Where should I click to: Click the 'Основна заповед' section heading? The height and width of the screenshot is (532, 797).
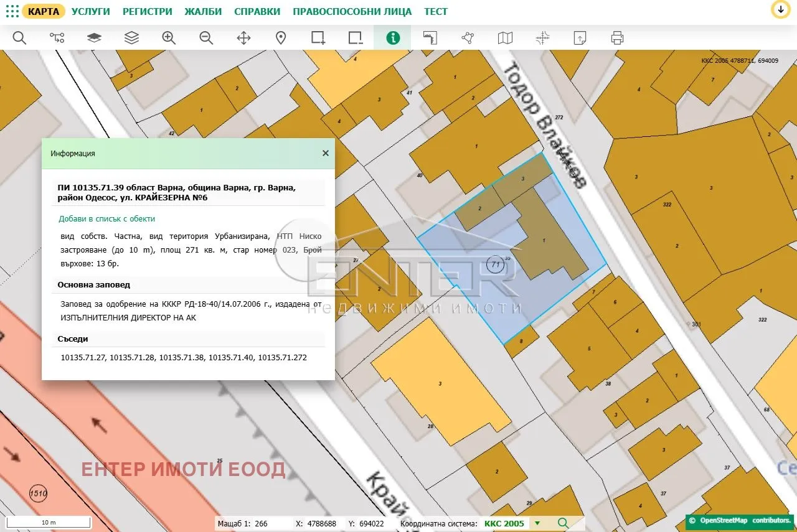(x=94, y=285)
